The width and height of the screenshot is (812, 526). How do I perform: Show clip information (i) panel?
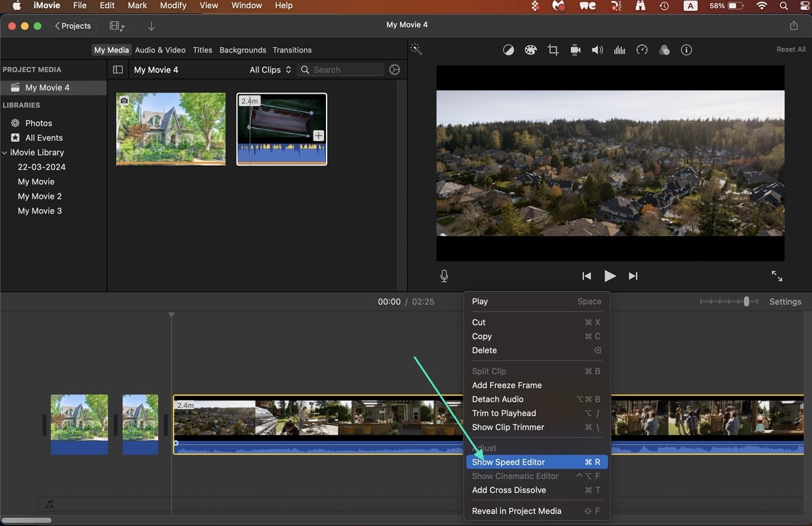[686, 50]
